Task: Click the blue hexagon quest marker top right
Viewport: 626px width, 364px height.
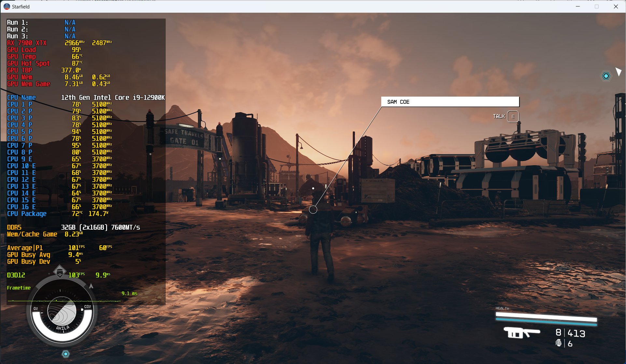Action: point(606,76)
